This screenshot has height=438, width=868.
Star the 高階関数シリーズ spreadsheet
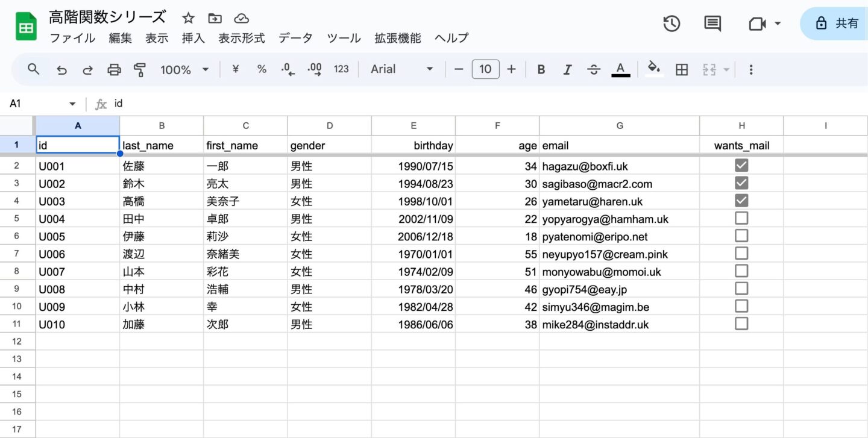click(x=187, y=17)
